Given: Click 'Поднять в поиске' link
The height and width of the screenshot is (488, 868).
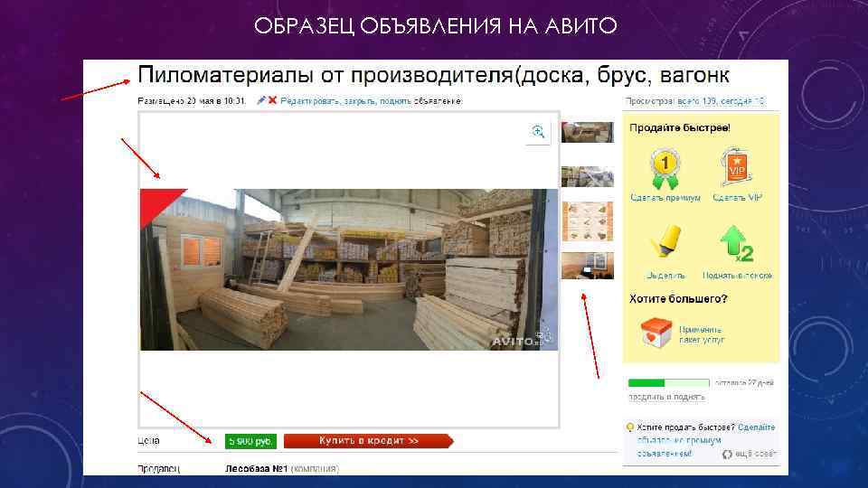Looking at the screenshot, I should (737, 275).
